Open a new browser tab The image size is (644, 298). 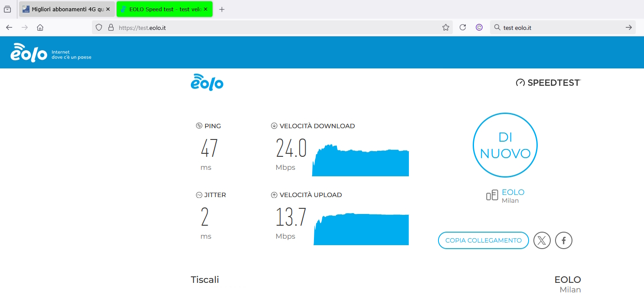click(x=222, y=9)
